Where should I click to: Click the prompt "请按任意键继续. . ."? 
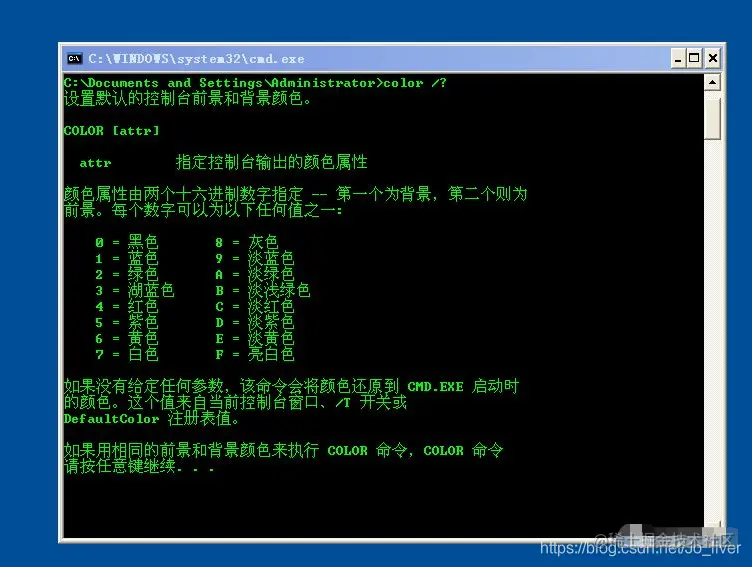139,466
